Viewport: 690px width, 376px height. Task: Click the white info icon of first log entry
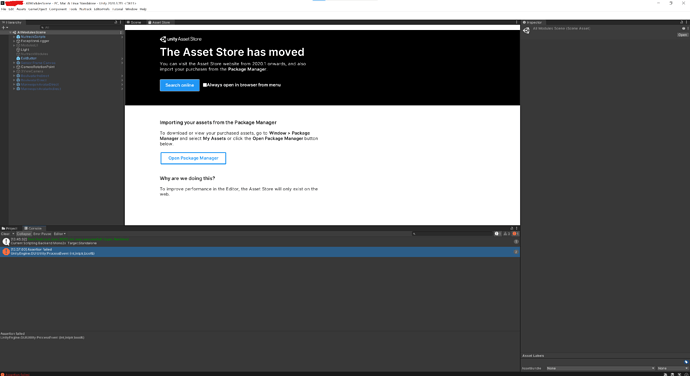coord(6,241)
